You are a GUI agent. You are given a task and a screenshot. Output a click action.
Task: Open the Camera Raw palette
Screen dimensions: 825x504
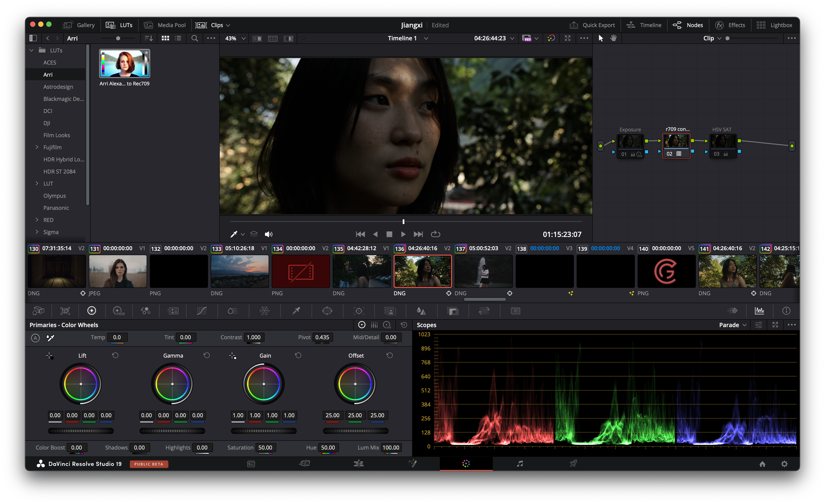click(39, 311)
